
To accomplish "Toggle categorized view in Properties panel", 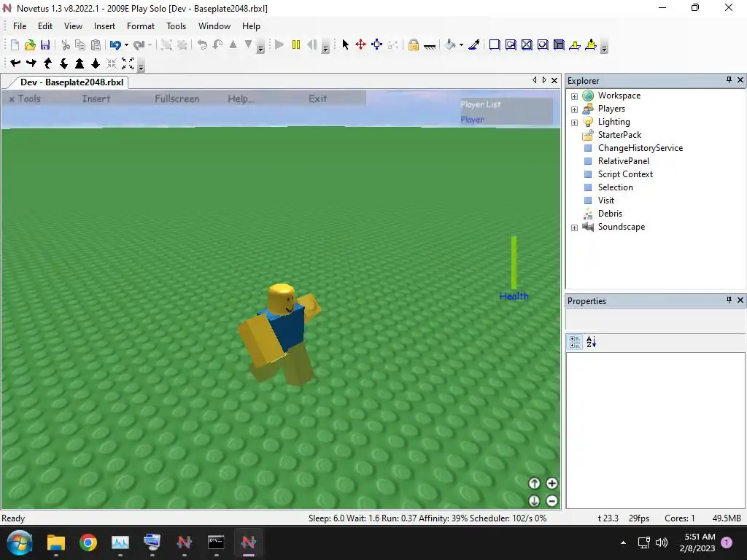I will coord(575,342).
